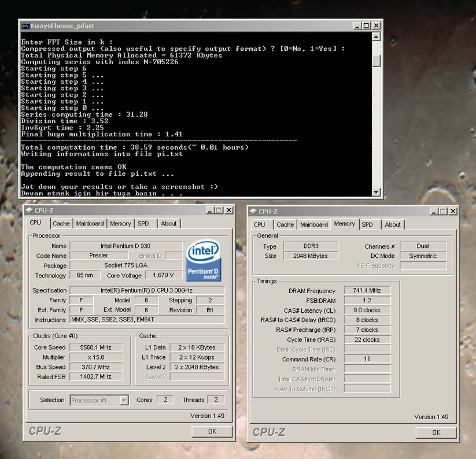Click the 'Total computation time : 38.59 seconds' line

pyautogui.click(x=135, y=147)
